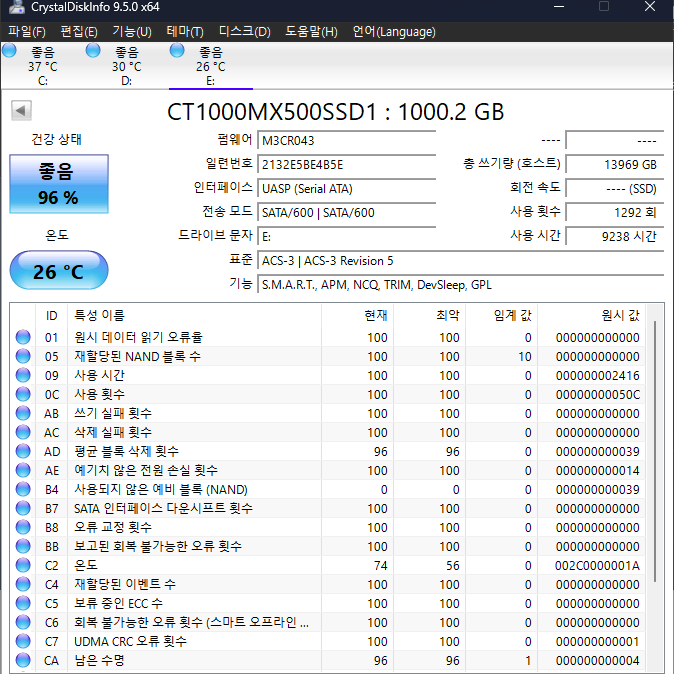Select the 남은 수명 row name
Viewport: 674px width, 674px height.
(x=99, y=660)
